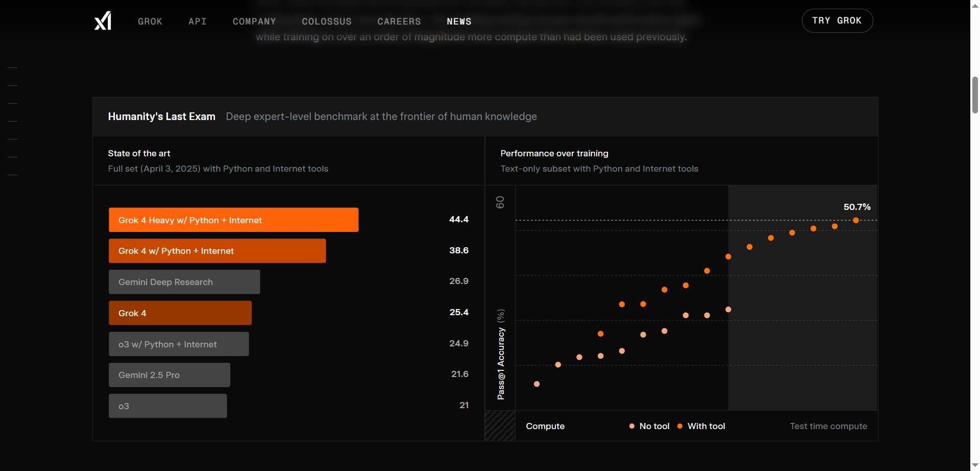Click the Performance over training heading
Screen dimensions: 980x471
tap(554, 153)
